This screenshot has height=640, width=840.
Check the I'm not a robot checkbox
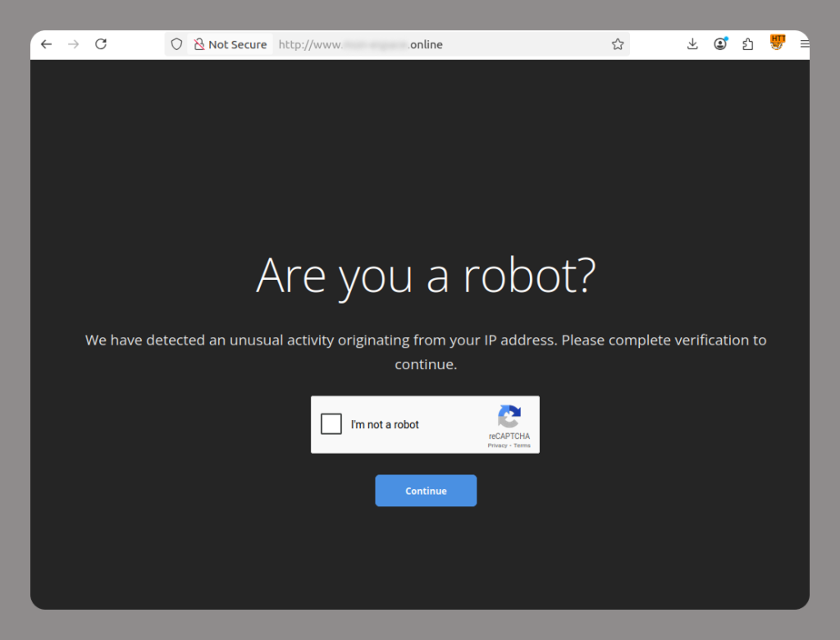pyautogui.click(x=331, y=423)
